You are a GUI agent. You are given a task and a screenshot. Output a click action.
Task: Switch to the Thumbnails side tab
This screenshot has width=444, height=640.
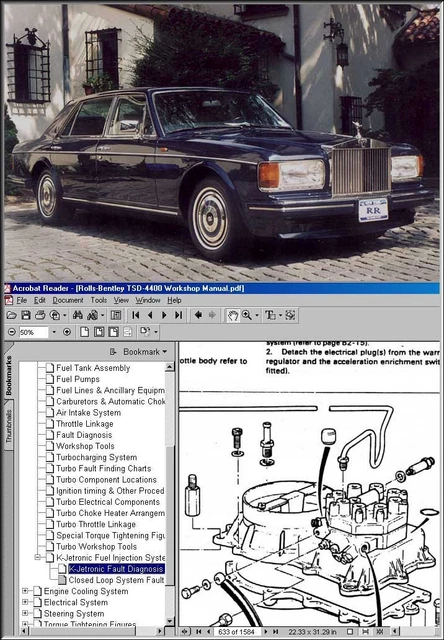(9, 427)
